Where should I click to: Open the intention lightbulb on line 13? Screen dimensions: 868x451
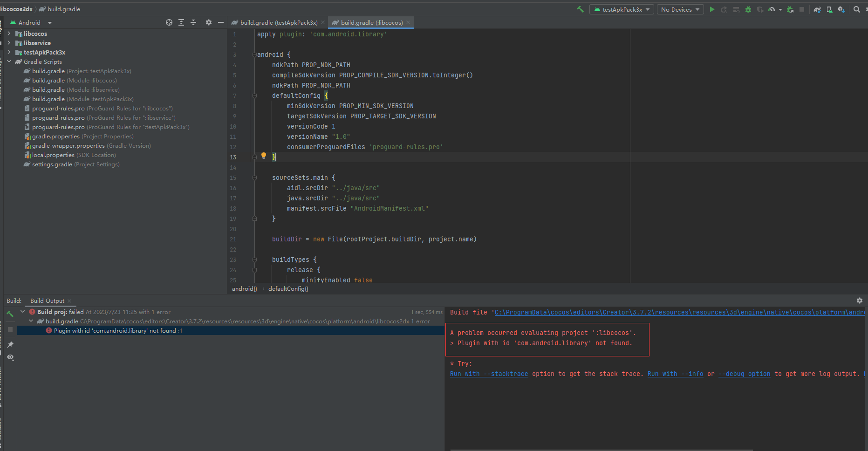(264, 156)
